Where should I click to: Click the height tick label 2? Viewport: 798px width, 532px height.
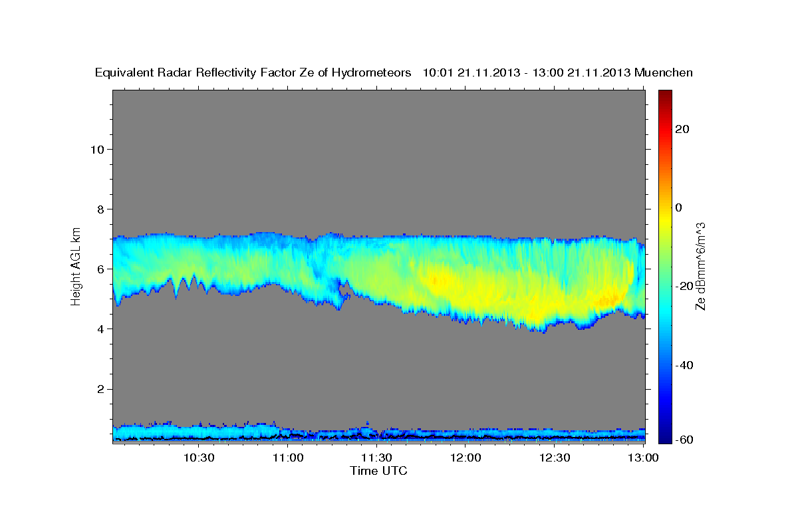pos(100,389)
